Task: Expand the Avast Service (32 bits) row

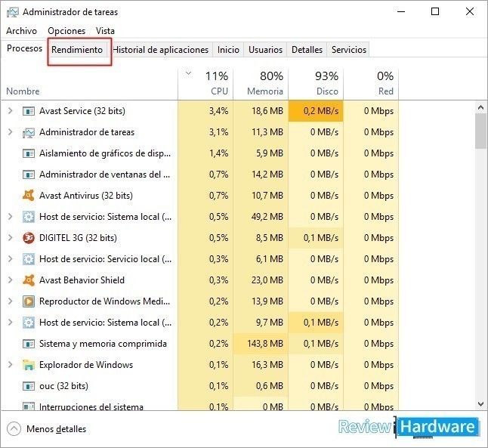Action: [11, 111]
